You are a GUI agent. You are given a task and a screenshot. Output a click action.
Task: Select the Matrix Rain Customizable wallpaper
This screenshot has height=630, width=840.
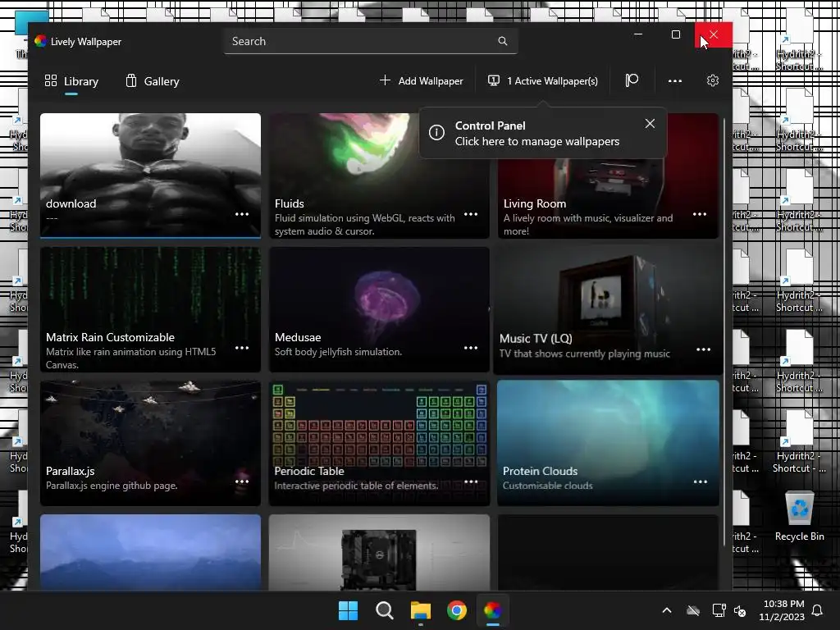tap(151, 309)
